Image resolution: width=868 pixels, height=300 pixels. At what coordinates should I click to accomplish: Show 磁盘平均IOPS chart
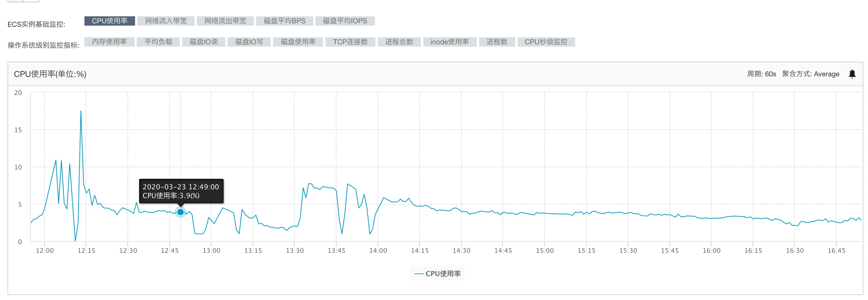click(345, 21)
